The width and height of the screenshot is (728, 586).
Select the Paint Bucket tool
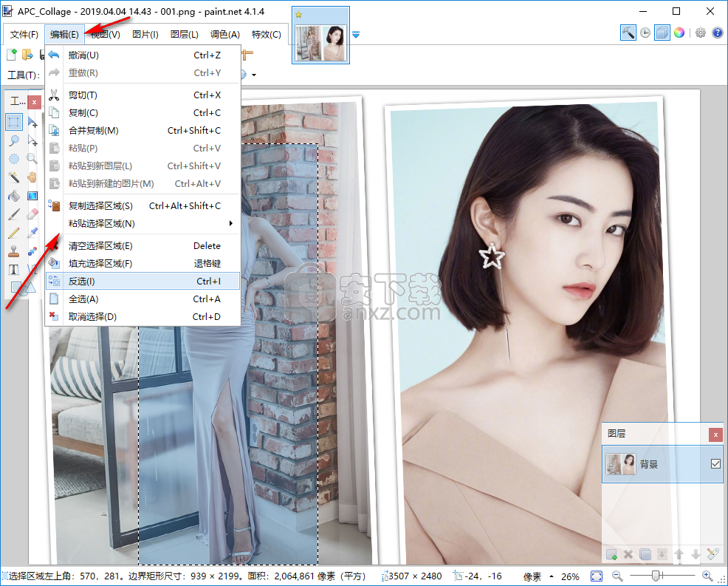click(14, 196)
